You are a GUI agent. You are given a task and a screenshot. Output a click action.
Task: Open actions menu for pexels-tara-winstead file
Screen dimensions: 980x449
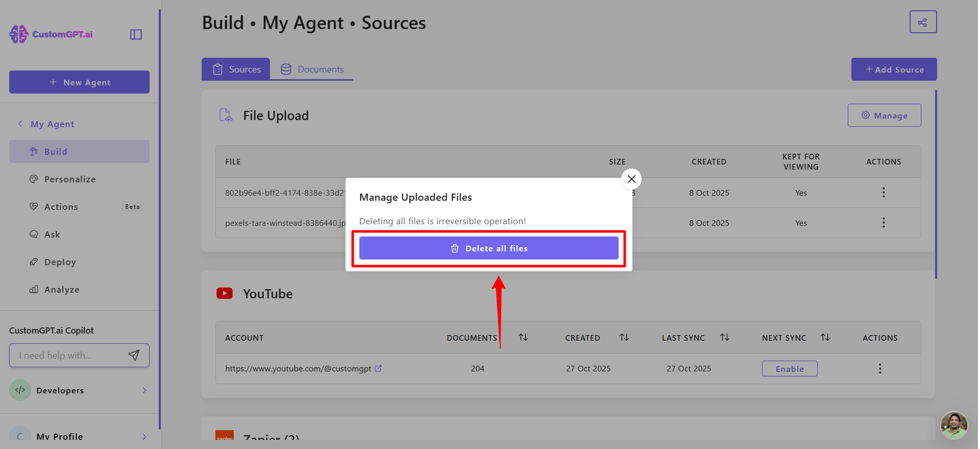884,223
